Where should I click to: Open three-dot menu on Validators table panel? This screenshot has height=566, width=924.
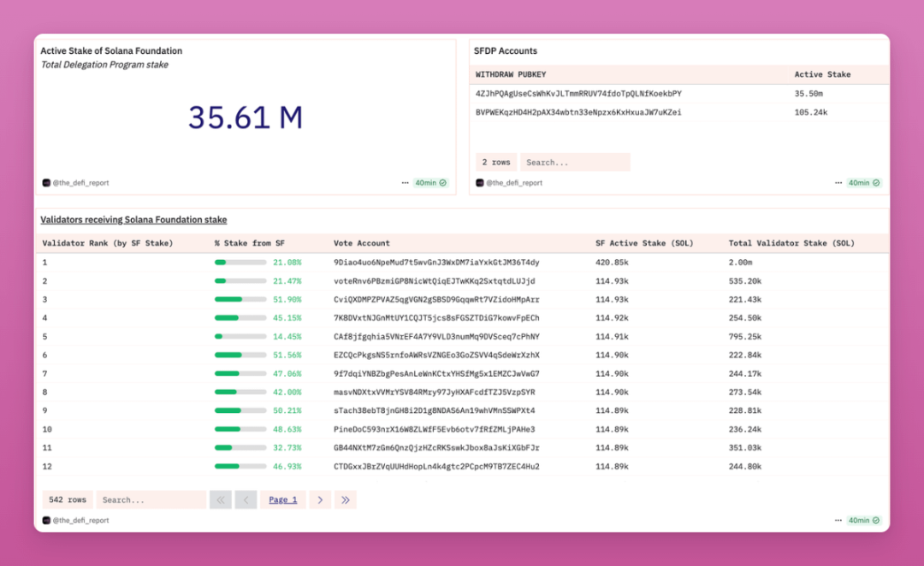(x=838, y=521)
